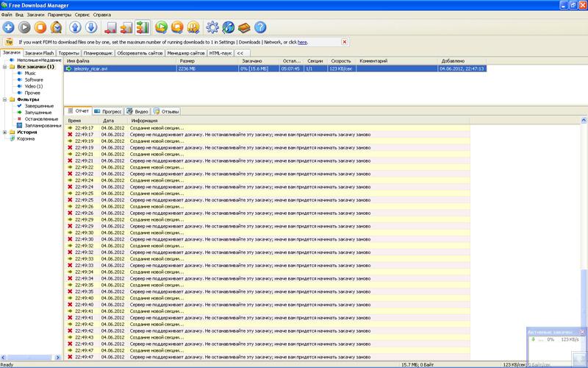The image size is (588, 368).
Task: Click the orange Stop download icon
Action: point(40,27)
